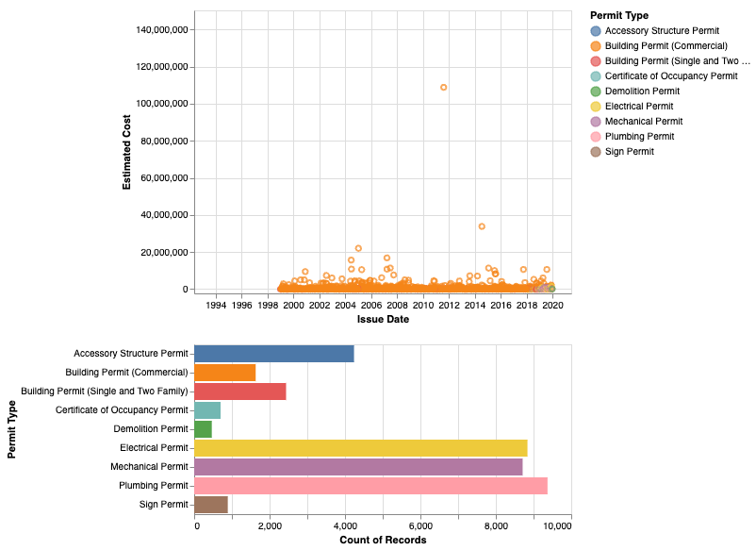
Task: Click the orange Building Permit (Commercial) legend circle
Action: [595, 45]
